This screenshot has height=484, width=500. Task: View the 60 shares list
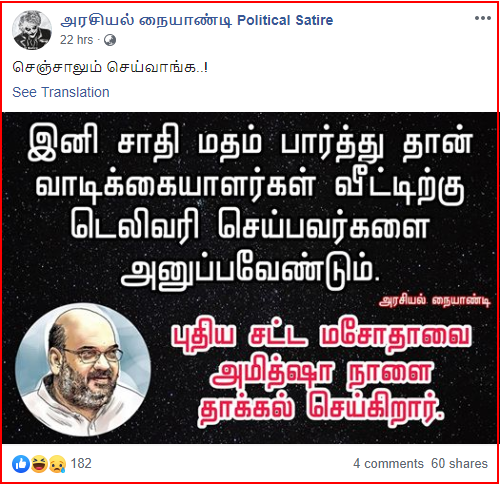coord(459,464)
